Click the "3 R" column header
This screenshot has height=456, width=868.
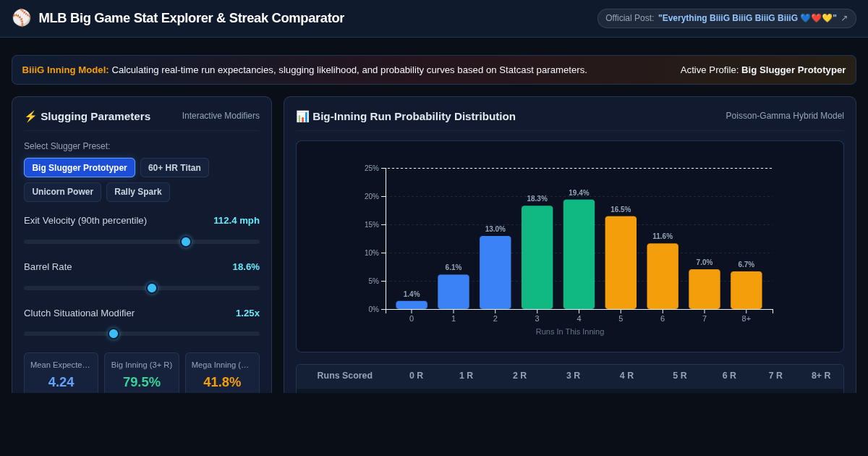(x=574, y=376)
